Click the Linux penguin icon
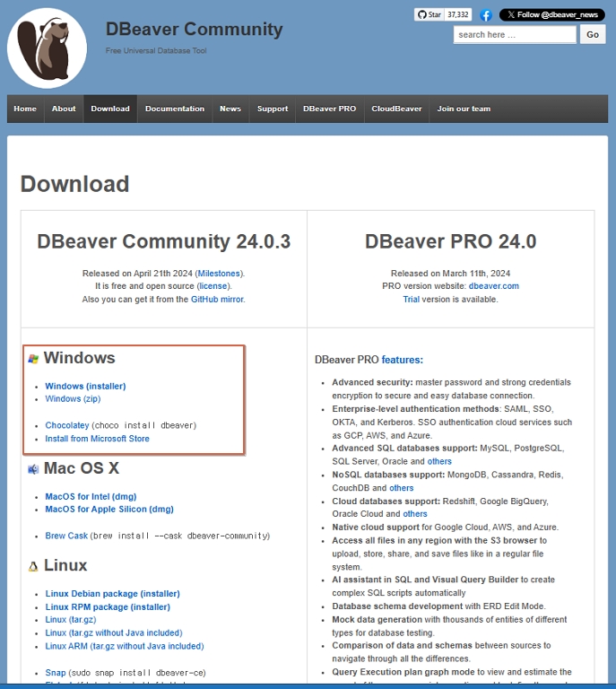The image size is (616, 689). (33, 566)
